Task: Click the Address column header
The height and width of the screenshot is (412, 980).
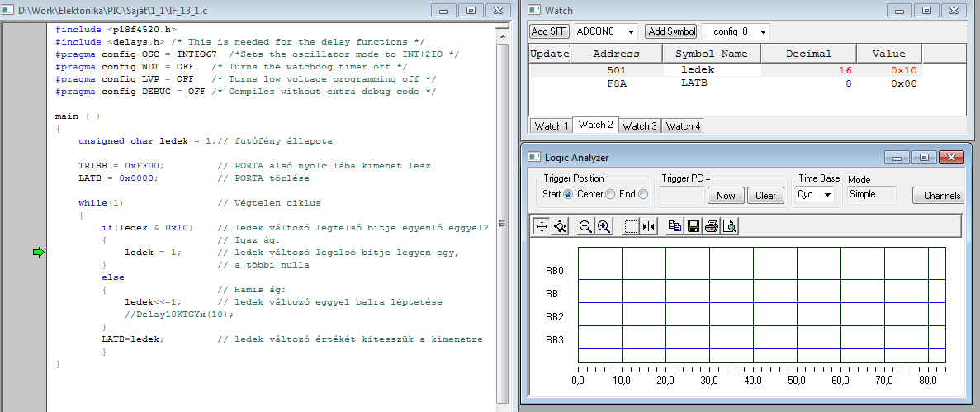Action: coord(616,54)
